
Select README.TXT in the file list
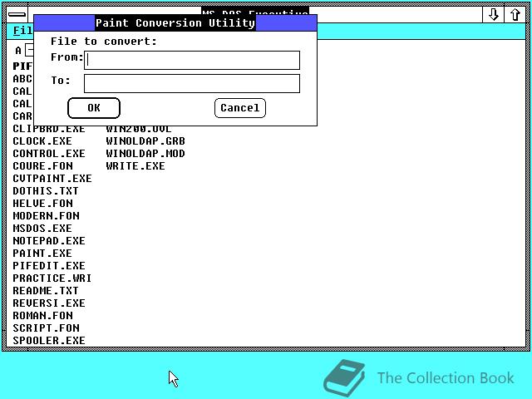point(46,291)
